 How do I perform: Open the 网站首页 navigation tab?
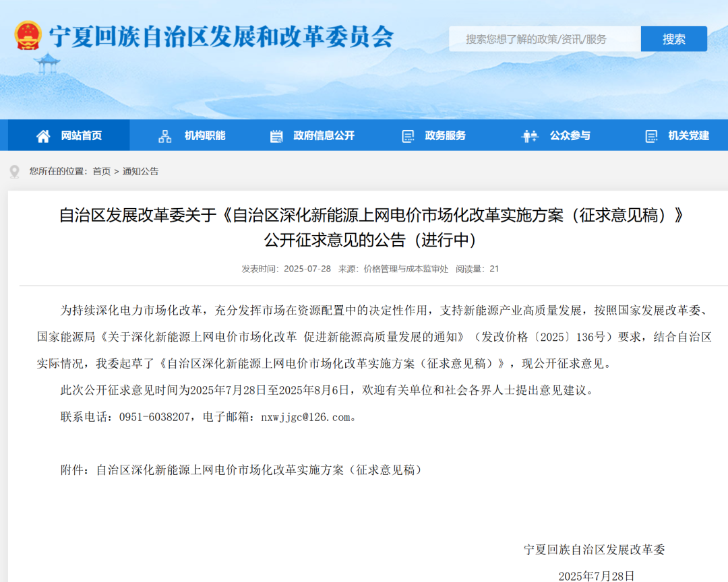point(69,135)
